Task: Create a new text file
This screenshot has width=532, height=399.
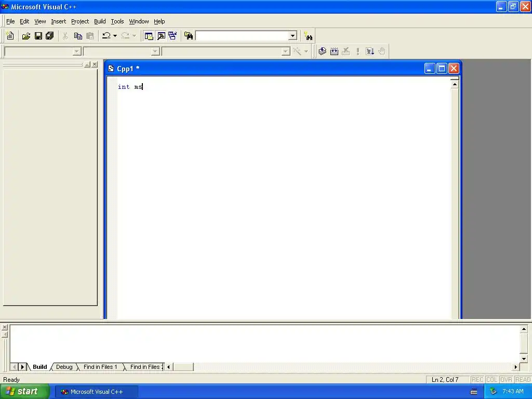Action: tap(10, 36)
